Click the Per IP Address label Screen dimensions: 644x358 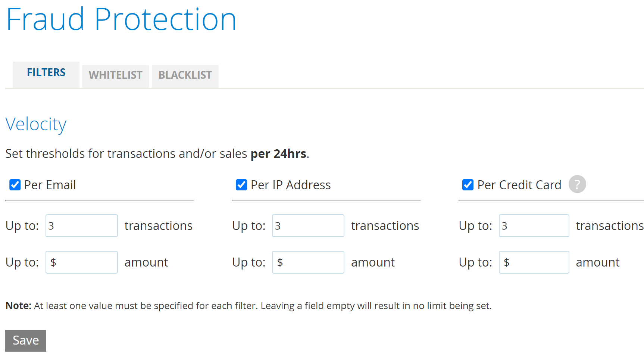291,185
